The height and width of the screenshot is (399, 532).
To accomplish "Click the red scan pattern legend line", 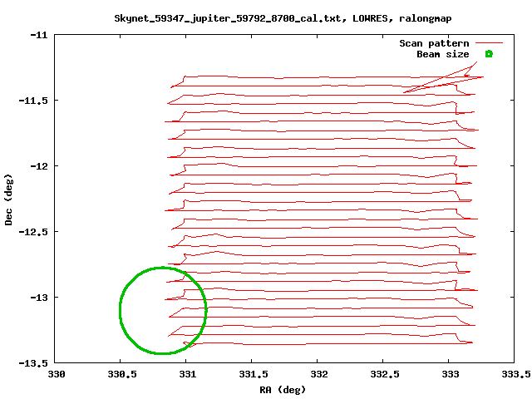I will [489, 43].
